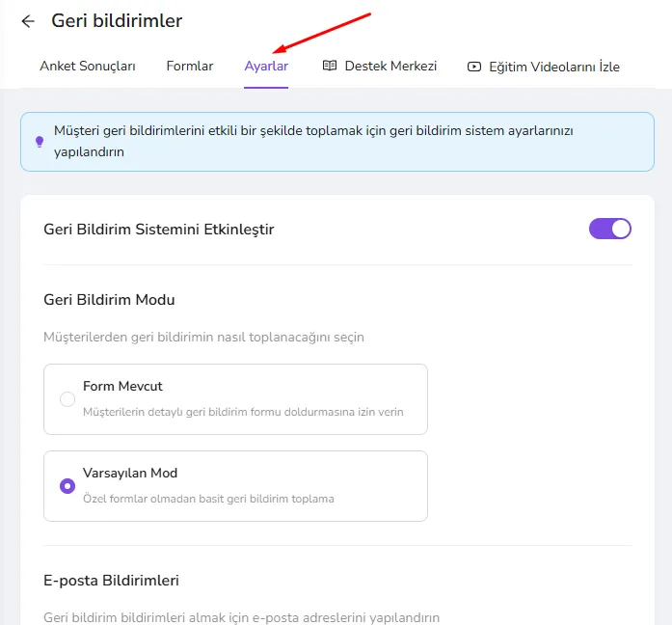This screenshot has height=625, width=672.
Task: Click the blue info banner text
Action: click(x=313, y=141)
